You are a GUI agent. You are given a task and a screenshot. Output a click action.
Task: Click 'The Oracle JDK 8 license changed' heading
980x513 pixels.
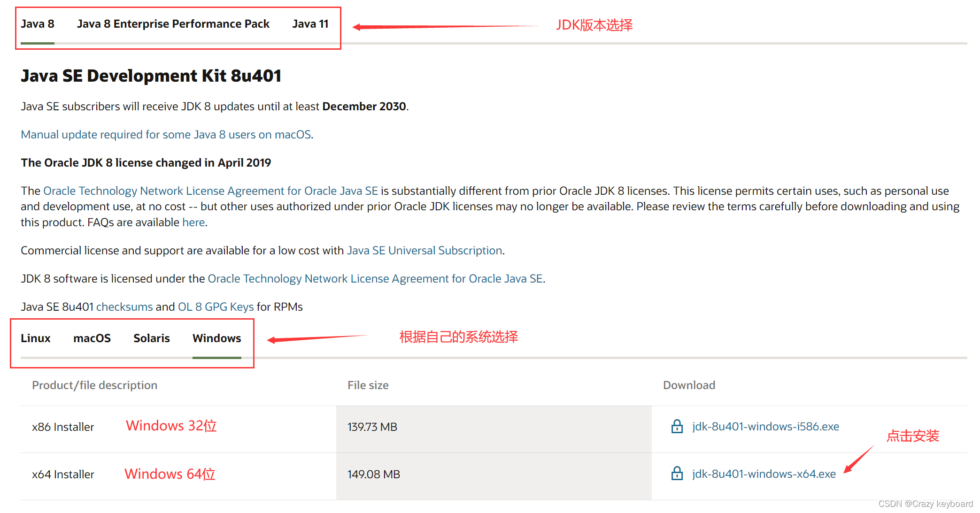[146, 163]
